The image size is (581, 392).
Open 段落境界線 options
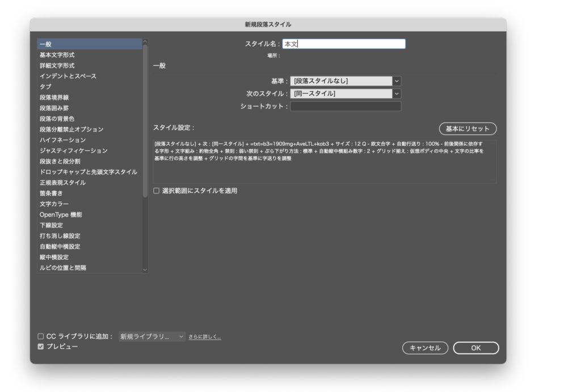coord(54,98)
